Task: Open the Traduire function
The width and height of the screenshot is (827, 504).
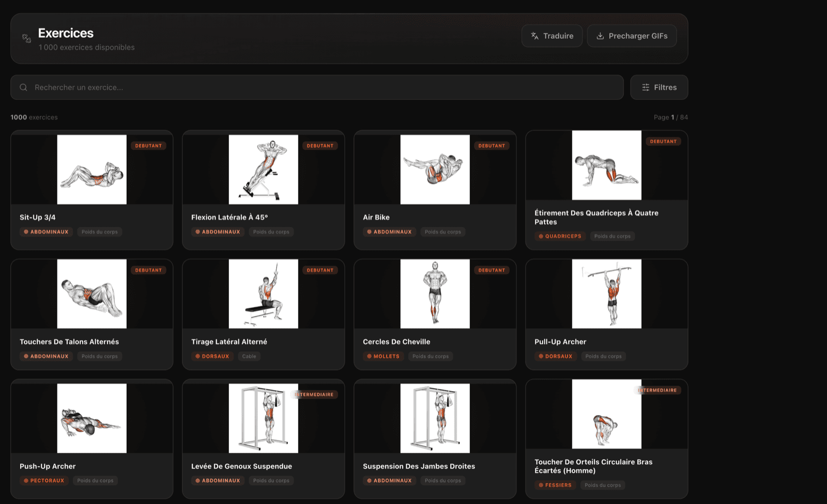Action: 552,36
